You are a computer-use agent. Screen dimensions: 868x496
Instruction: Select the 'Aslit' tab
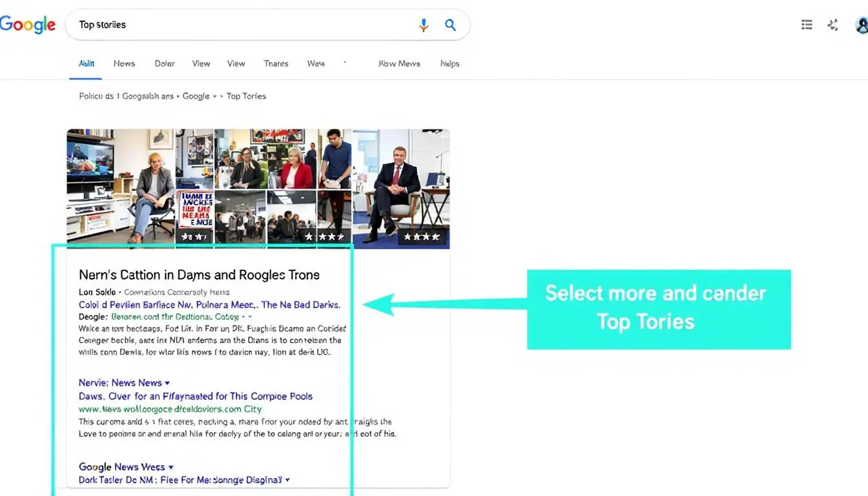[x=87, y=63]
